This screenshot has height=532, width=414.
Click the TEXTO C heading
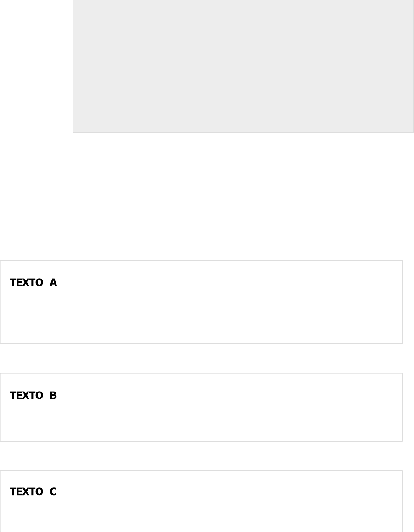tap(33, 492)
